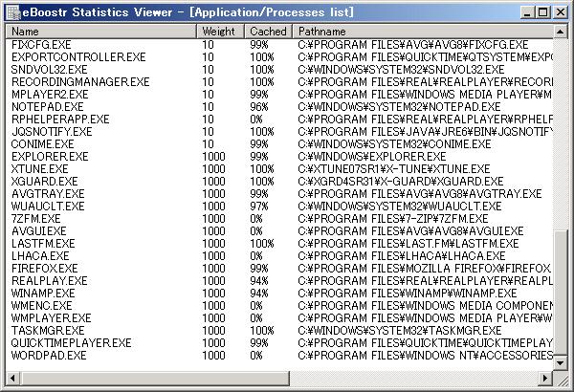
Task: Click the 0% cached value for RPHELPERAPP.EXE
Action: click(256, 120)
